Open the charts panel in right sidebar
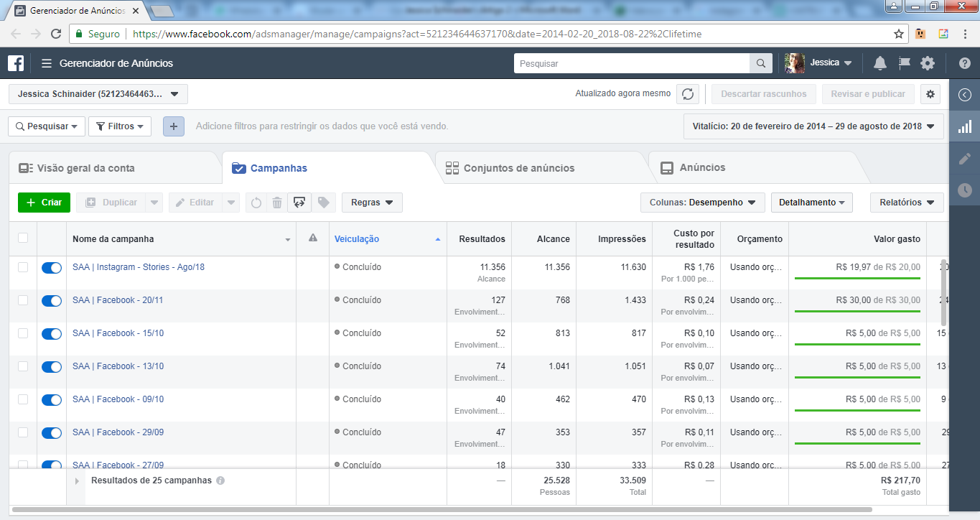This screenshot has height=520, width=980. point(965,126)
